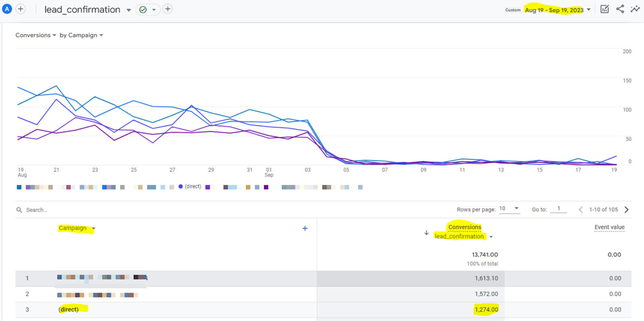Click the purple legend swatch after (direct)
This screenshot has width=644, height=321.
click(208, 187)
